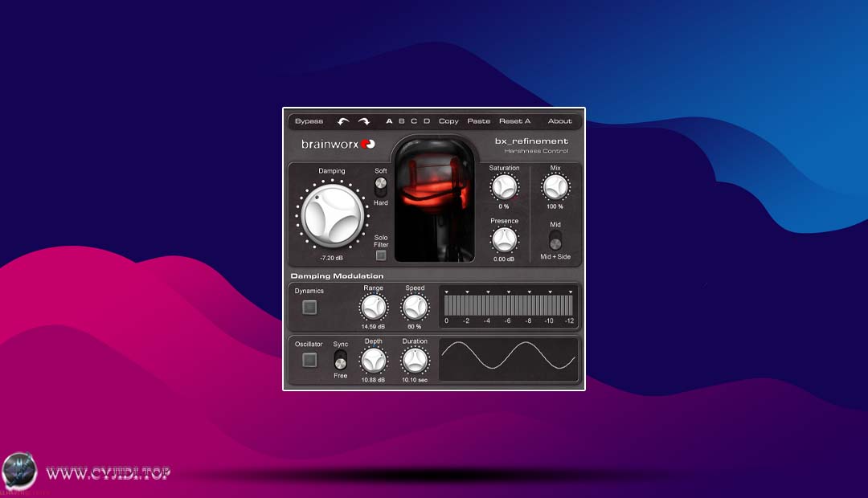Enable the Solo Filter checkbox
The width and height of the screenshot is (868, 498).
(381, 255)
